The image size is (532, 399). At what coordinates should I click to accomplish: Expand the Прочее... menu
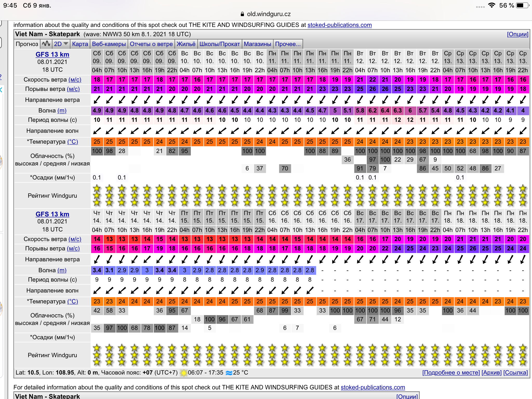(x=288, y=44)
